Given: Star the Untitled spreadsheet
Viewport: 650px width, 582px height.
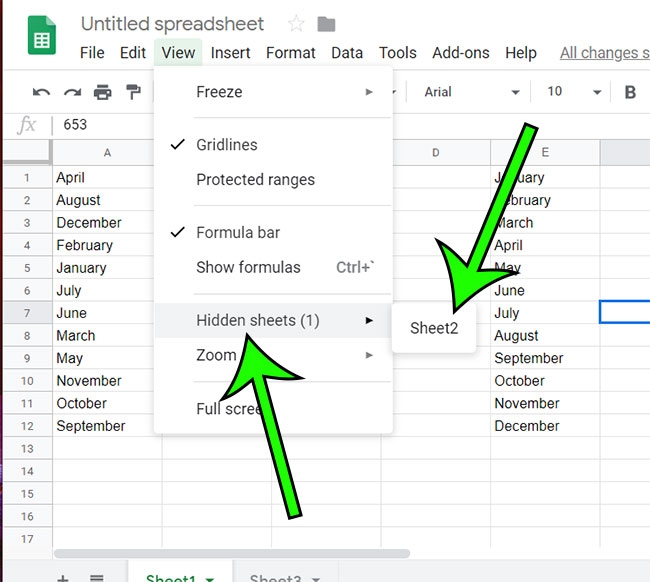Looking at the screenshot, I should pos(296,24).
